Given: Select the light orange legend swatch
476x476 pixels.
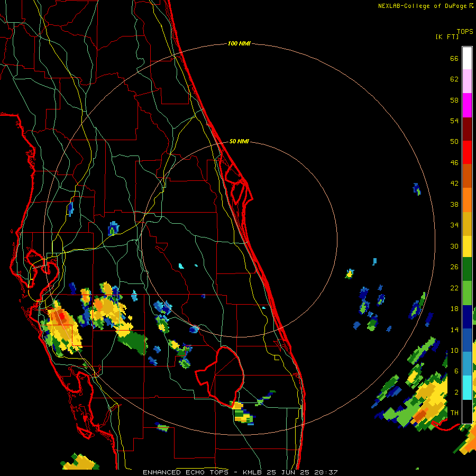Looking at the screenshot, I should pyautogui.click(x=467, y=200).
